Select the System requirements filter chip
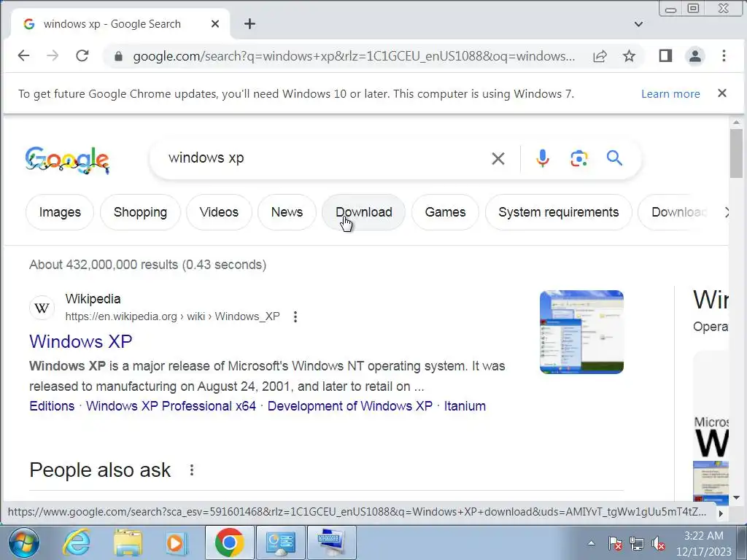 click(x=558, y=212)
